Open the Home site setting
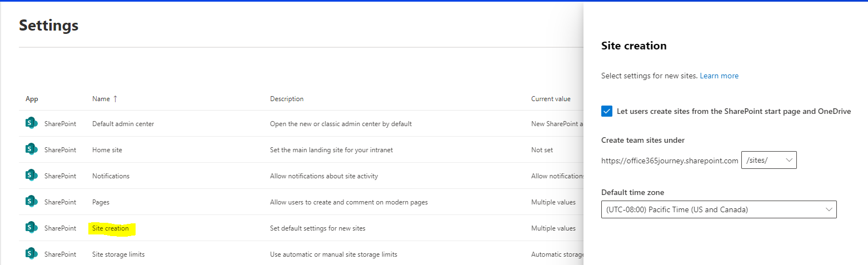 (107, 150)
